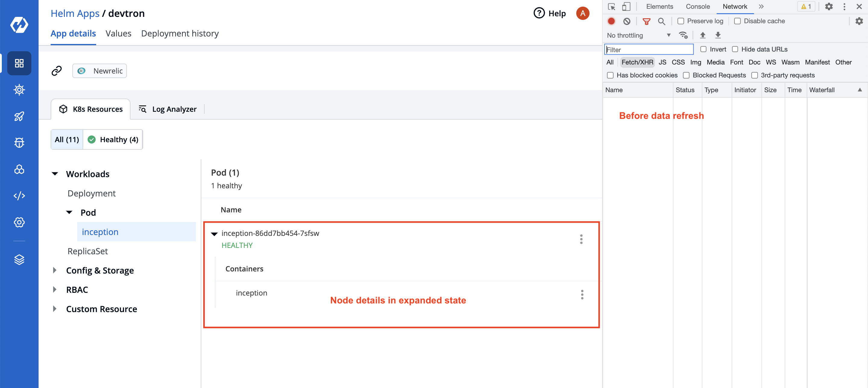Click the rocket/deploy icon in sidebar
Image resolution: width=868 pixels, height=388 pixels.
click(x=19, y=116)
